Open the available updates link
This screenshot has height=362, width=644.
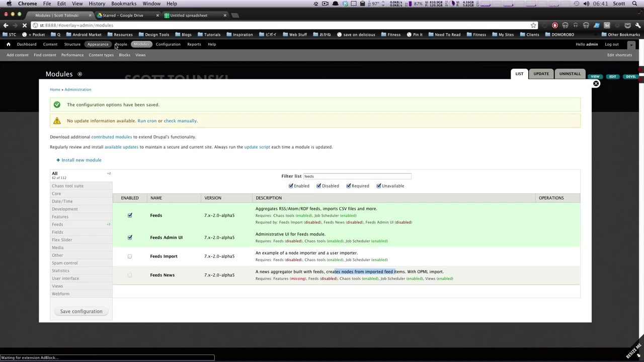click(121, 147)
